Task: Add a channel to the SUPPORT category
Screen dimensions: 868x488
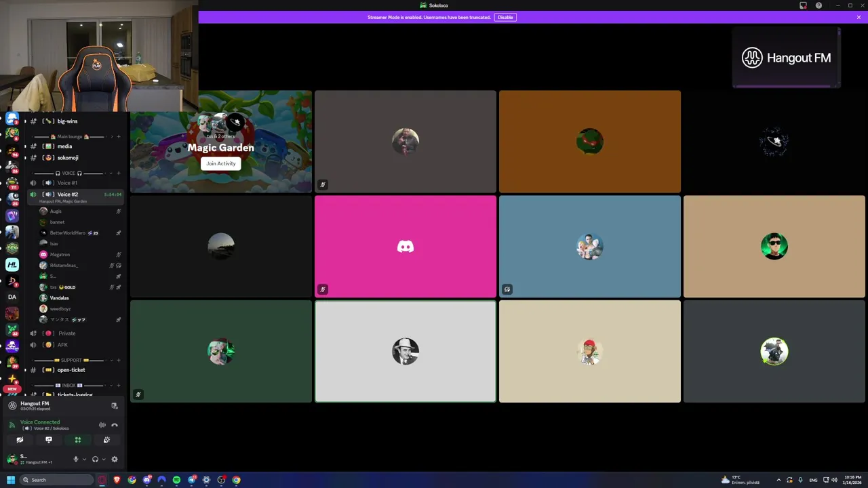Action: [x=119, y=361]
